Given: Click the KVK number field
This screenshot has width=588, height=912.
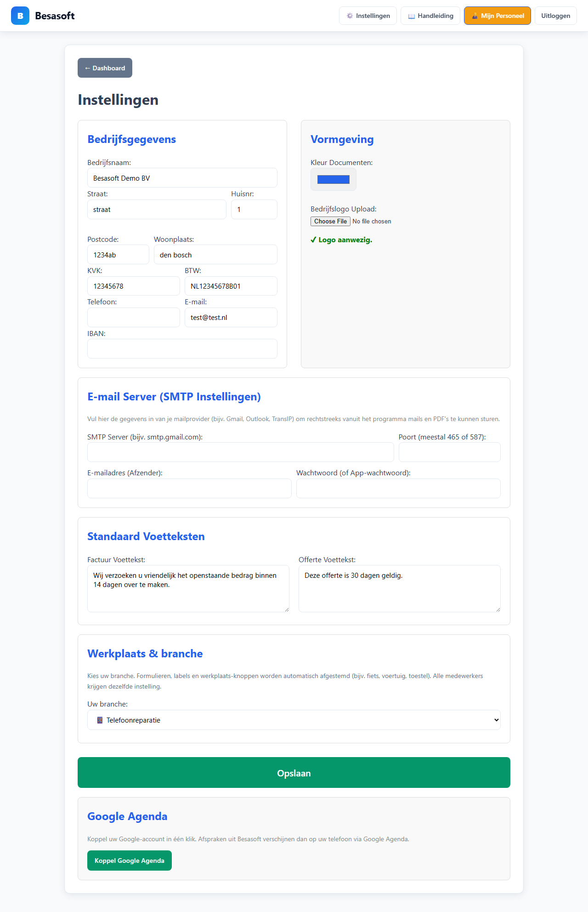Looking at the screenshot, I should point(134,286).
